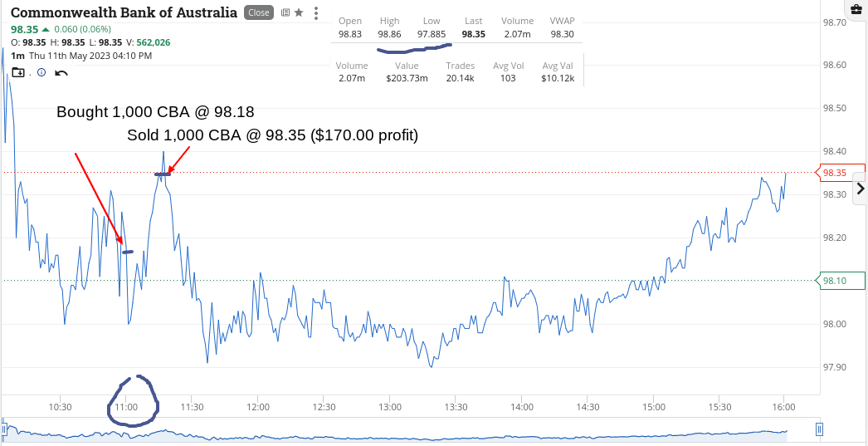Expand the right side panel chevron

861,189
